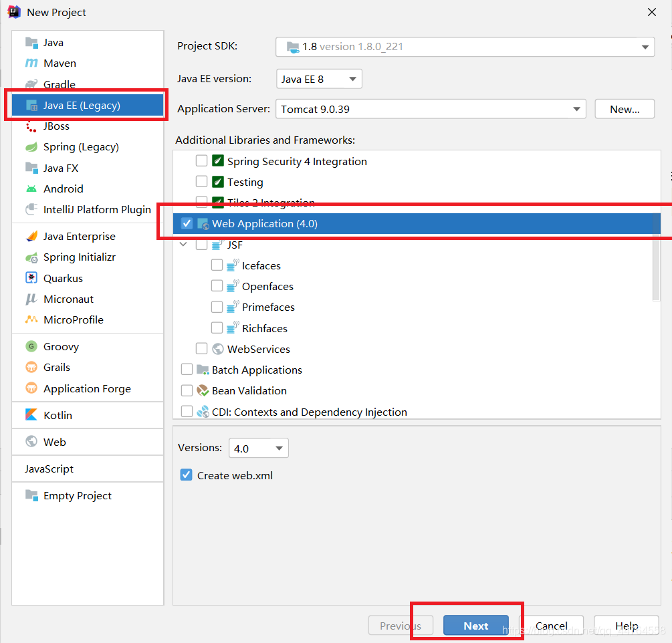Click the Web globe icon in sidebar

pyautogui.click(x=31, y=441)
